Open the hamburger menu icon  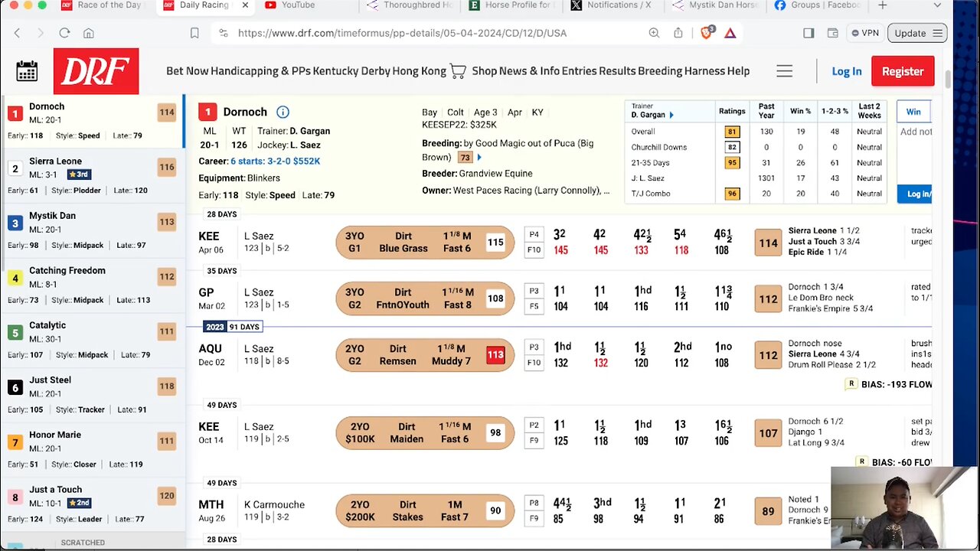(x=784, y=70)
